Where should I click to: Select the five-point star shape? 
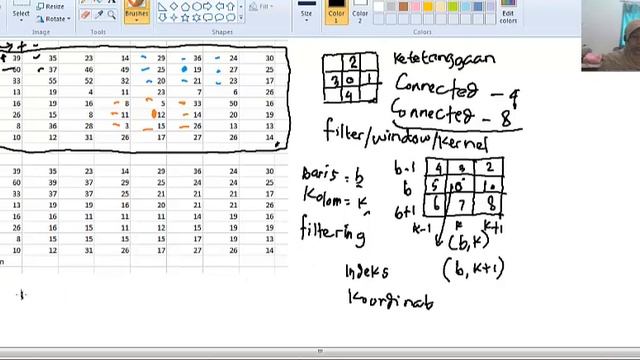185,18
